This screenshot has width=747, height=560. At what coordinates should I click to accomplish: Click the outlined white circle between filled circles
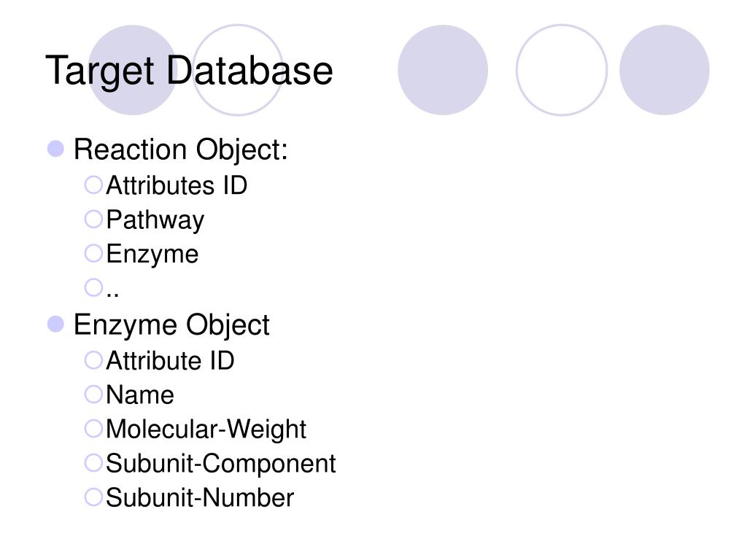(x=562, y=70)
